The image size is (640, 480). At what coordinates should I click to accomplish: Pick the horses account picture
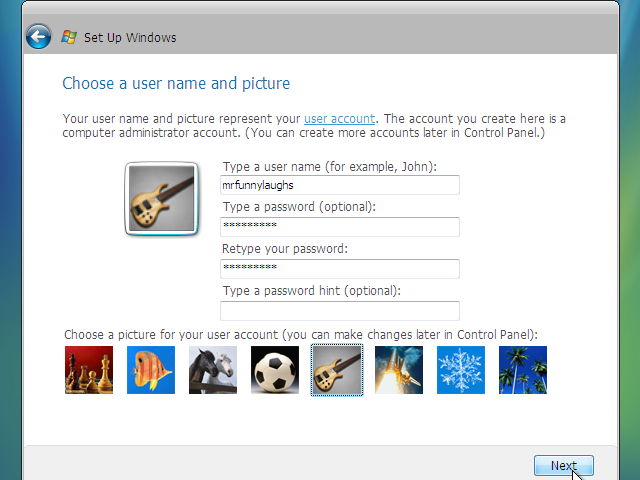point(213,370)
